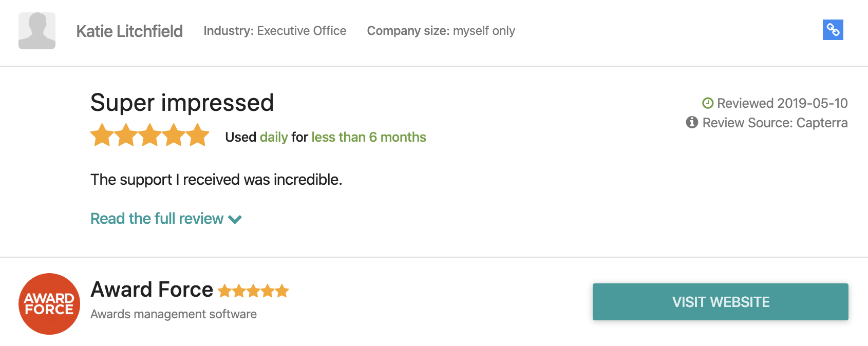Open the Award Force product title
This screenshot has width=868, height=346.
152,290
